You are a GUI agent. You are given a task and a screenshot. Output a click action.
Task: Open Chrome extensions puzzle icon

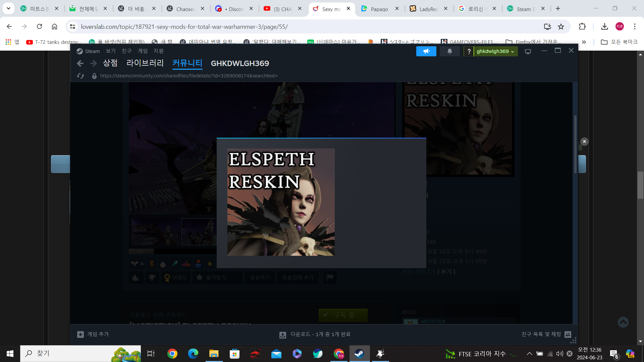(x=582, y=26)
